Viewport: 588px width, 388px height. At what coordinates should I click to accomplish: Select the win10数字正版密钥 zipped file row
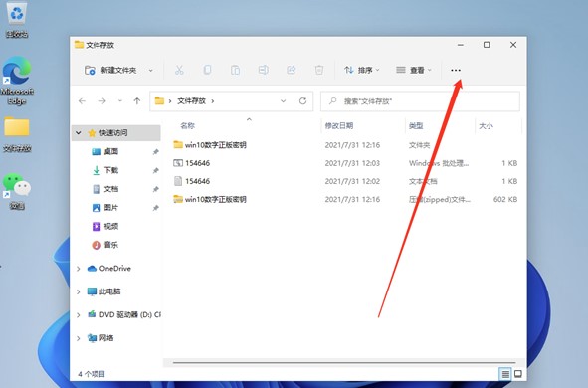tap(345, 199)
